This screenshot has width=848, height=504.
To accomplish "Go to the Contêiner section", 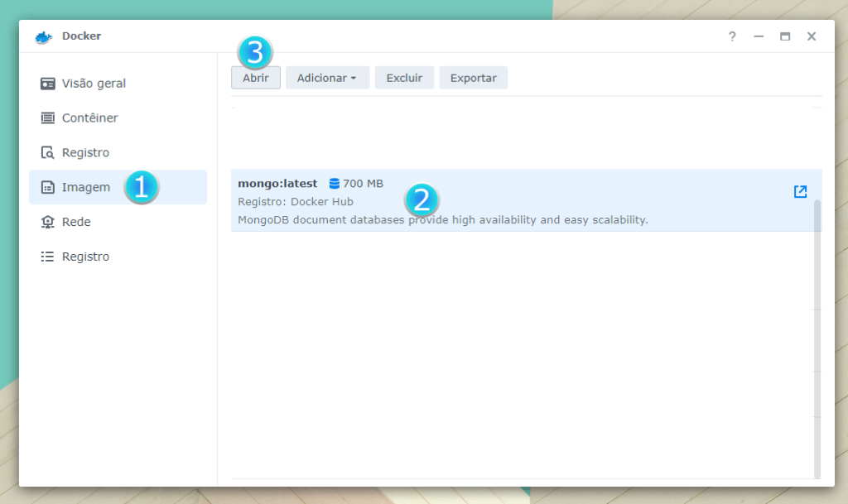I will [x=89, y=118].
